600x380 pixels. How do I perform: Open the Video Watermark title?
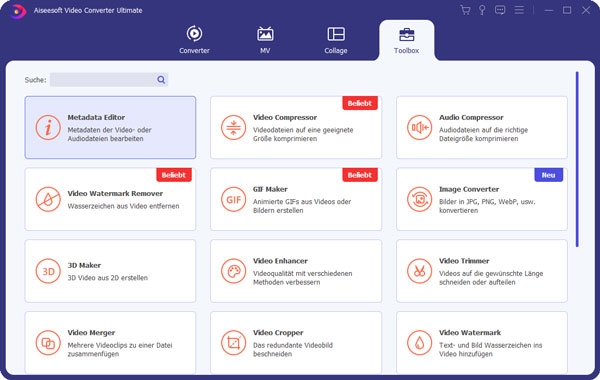pos(470,333)
